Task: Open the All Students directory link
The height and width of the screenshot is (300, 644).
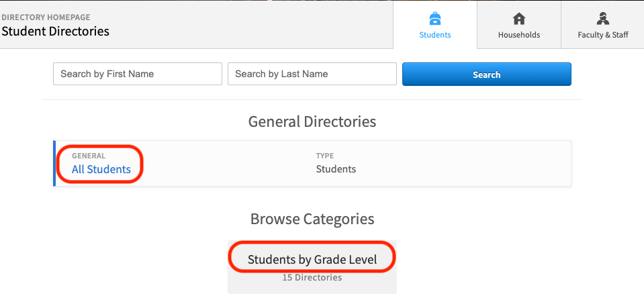Action: [x=101, y=169]
